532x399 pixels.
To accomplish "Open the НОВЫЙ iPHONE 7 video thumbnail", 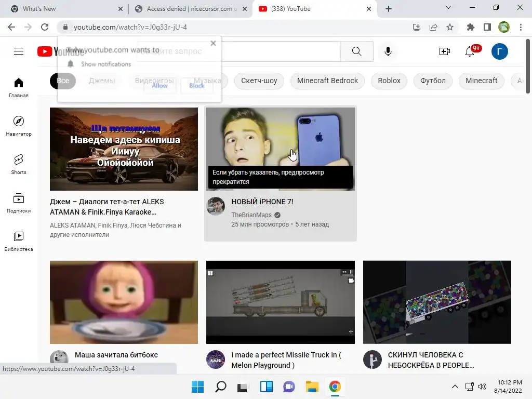I will click(x=280, y=149).
